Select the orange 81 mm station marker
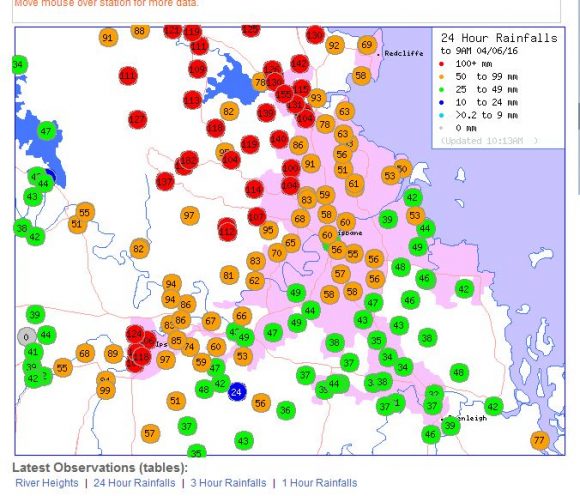Screen dimensions: 580x496 coord(229,276)
